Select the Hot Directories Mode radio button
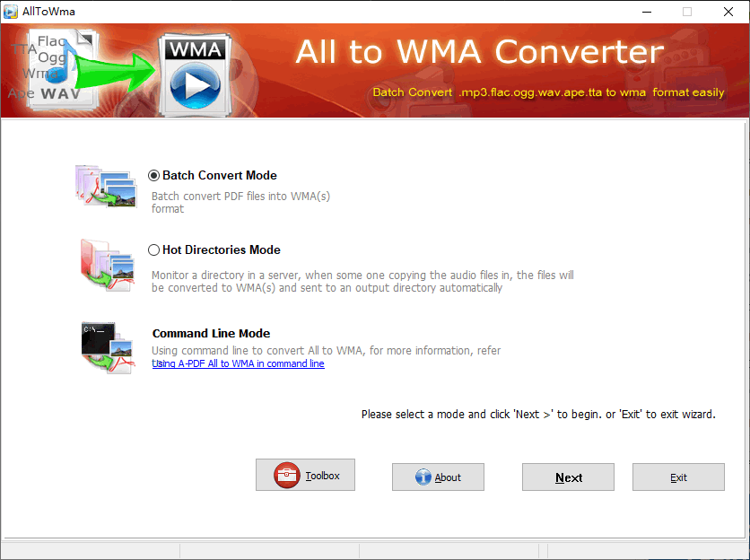 coord(153,249)
